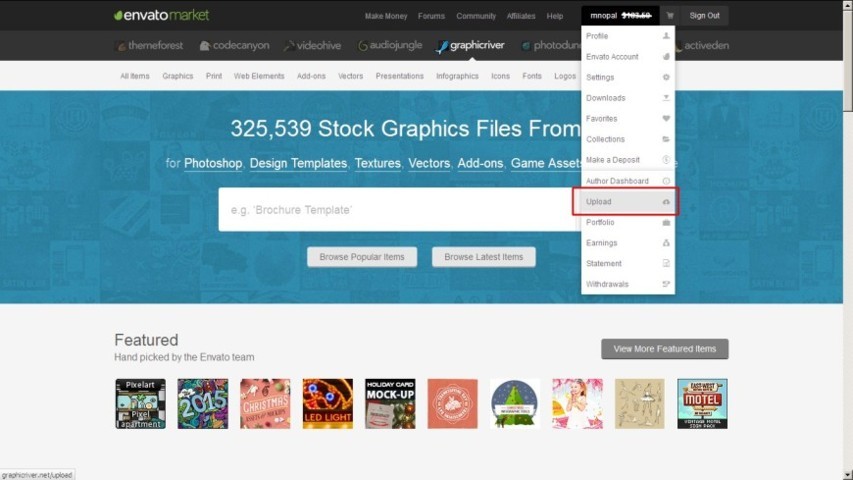Open the AudioJungle marketplace
The image size is (853, 480).
point(390,46)
